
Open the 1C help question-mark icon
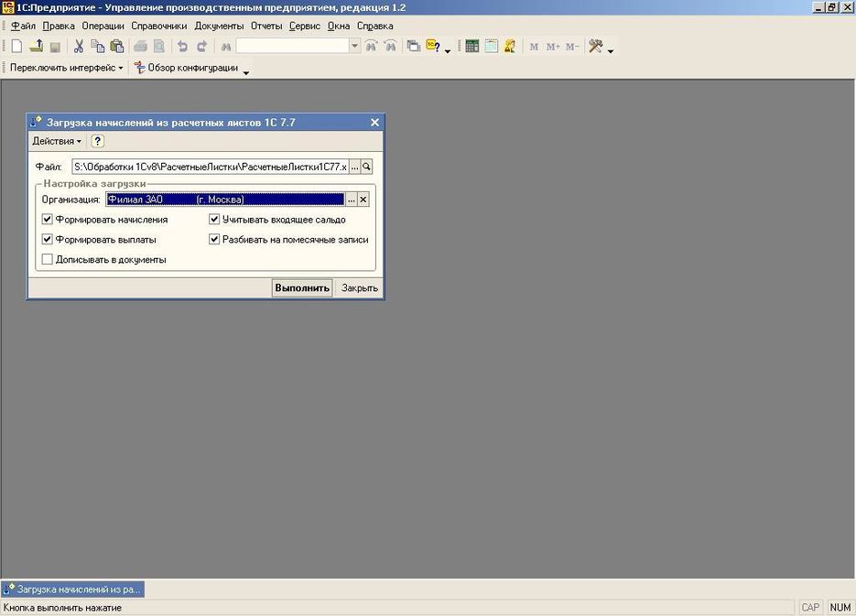[x=433, y=47]
